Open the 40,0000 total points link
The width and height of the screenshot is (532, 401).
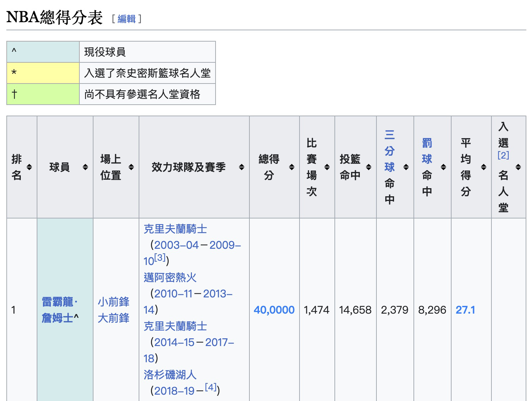tap(274, 310)
